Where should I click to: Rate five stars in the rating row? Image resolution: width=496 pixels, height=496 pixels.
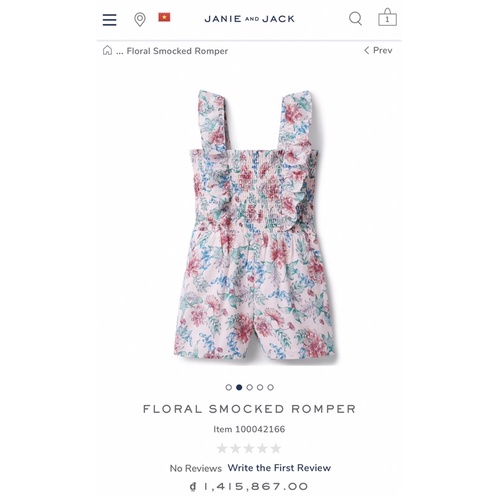click(x=275, y=449)
